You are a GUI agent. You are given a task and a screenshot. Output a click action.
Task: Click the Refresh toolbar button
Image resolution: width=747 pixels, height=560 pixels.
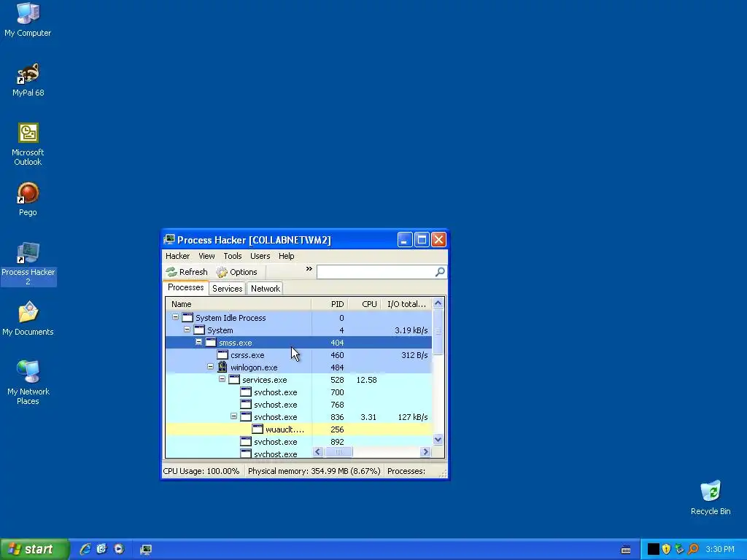point(187,272)
